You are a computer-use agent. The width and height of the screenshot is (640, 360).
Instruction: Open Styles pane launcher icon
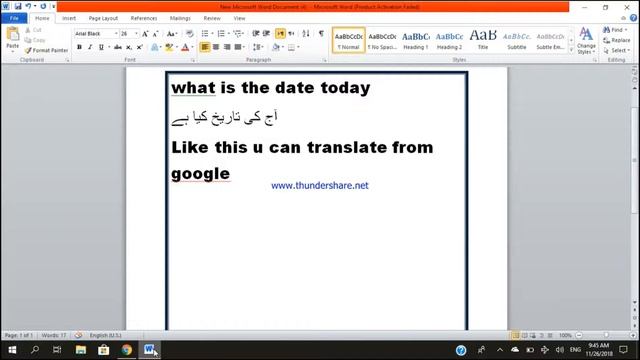(x=595, y=60)
